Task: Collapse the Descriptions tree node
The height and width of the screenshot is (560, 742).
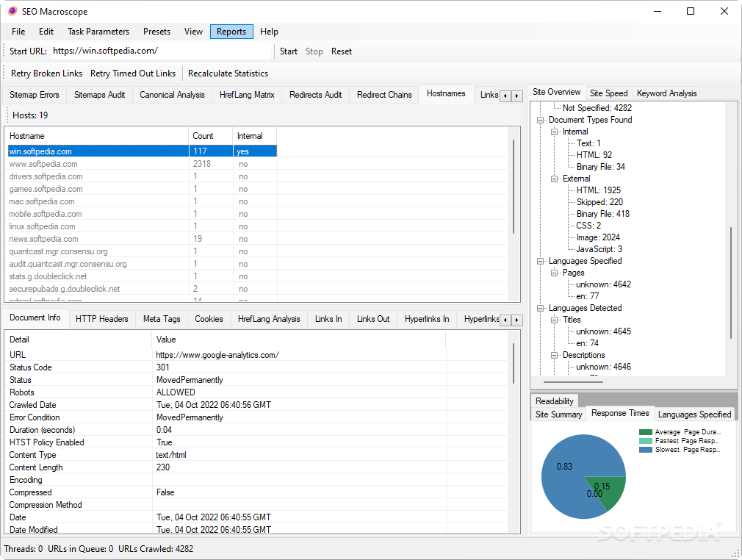Action: pos(554,355)
